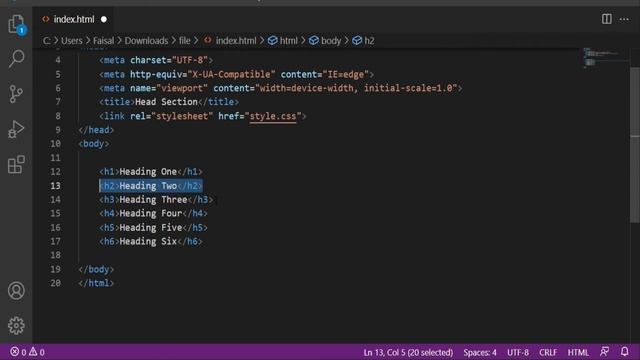The height and width of the screenshot is (360, 640).
Task: Click the text Heading One on line 12
Action: (148, 171)
